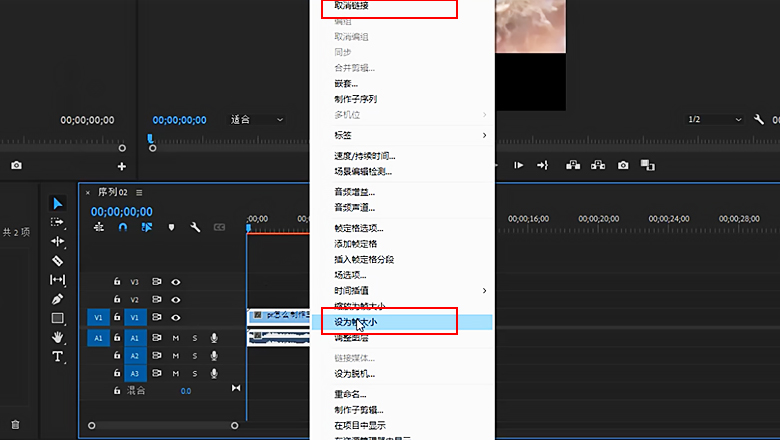780x440 pixels.
Task: Open program monitor settings wrench
Action: (x=759, y=119)
